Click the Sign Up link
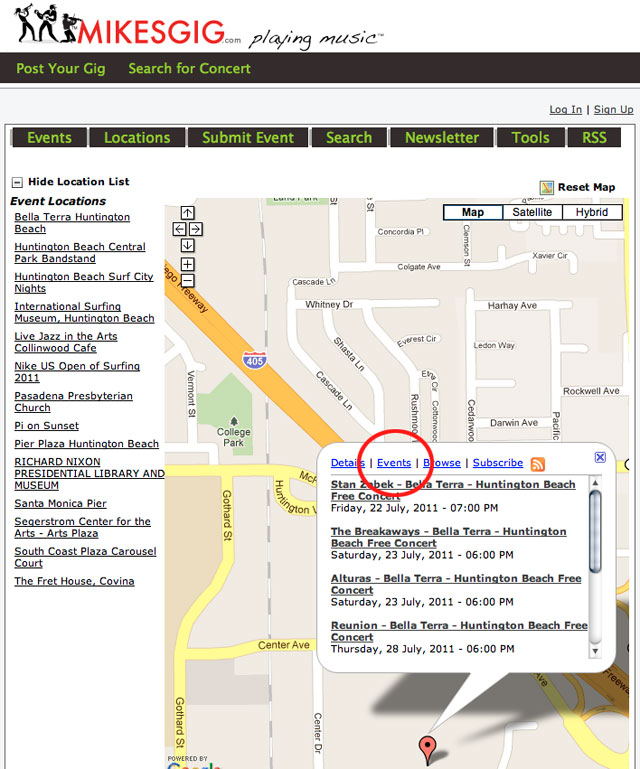Image resolution: width=640 pixels, height=769 pixels. click(x=614, y=109)
